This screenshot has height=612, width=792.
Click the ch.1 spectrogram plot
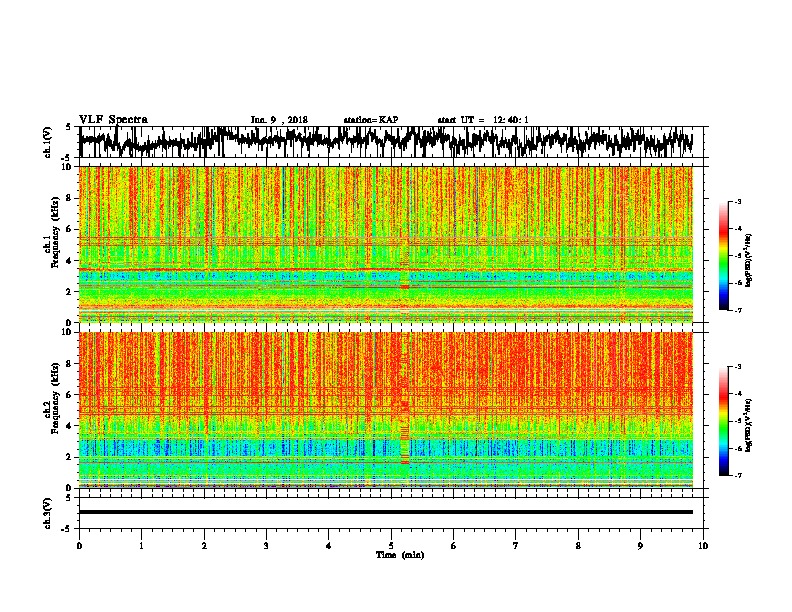click(385, 244)
